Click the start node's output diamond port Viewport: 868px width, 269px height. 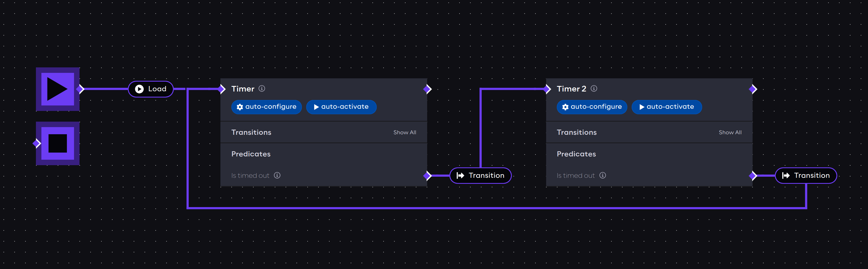coord(80,89)
